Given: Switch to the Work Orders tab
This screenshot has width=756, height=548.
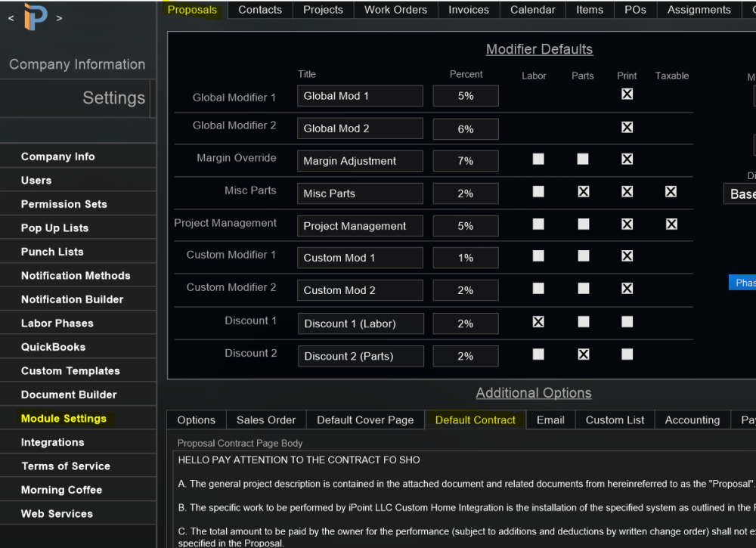Looking at the screenshot, I should pyautogui.click(x=395, y=10).
